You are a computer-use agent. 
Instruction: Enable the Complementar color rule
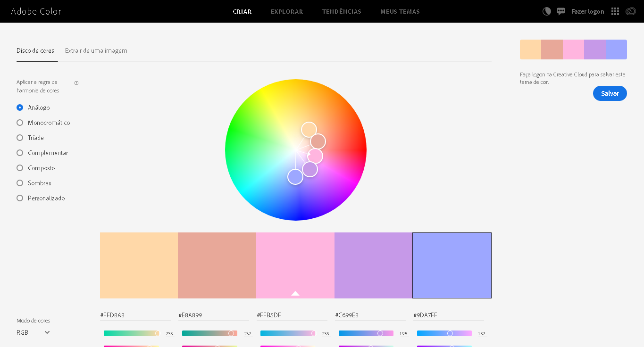[19, 153]
